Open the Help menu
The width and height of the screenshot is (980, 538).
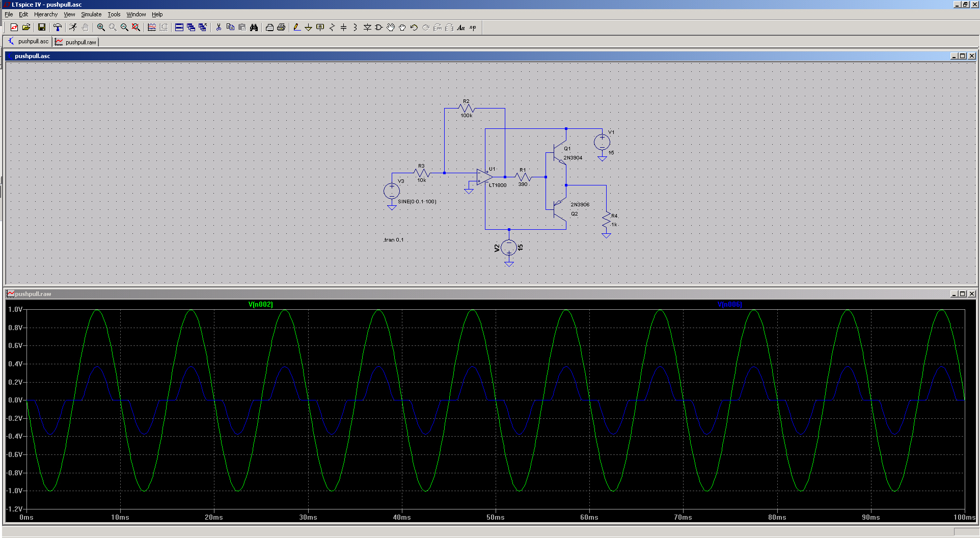(x=157, y=14)
